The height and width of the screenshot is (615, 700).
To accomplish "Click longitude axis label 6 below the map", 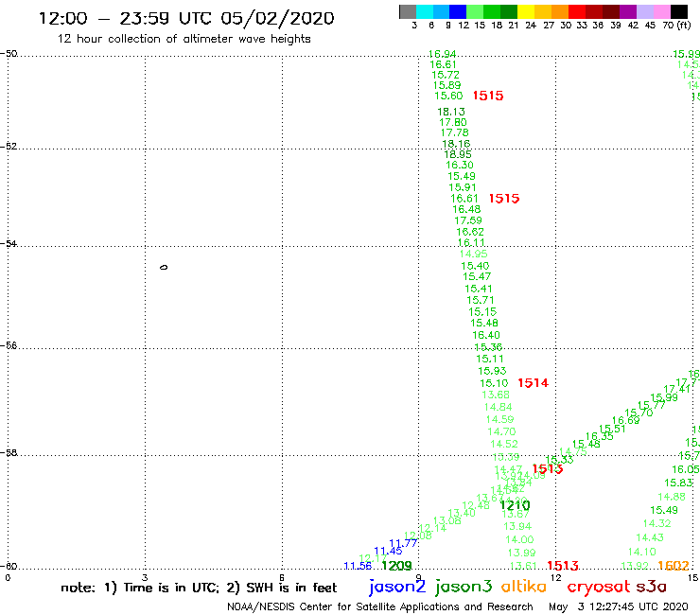I will 281,577.
